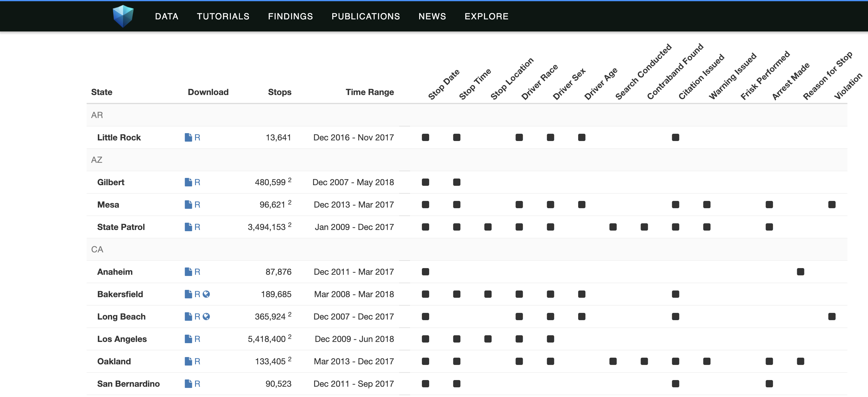868x397 pixels.
Task: Download the Gilbert file icon
Action: 188,182
